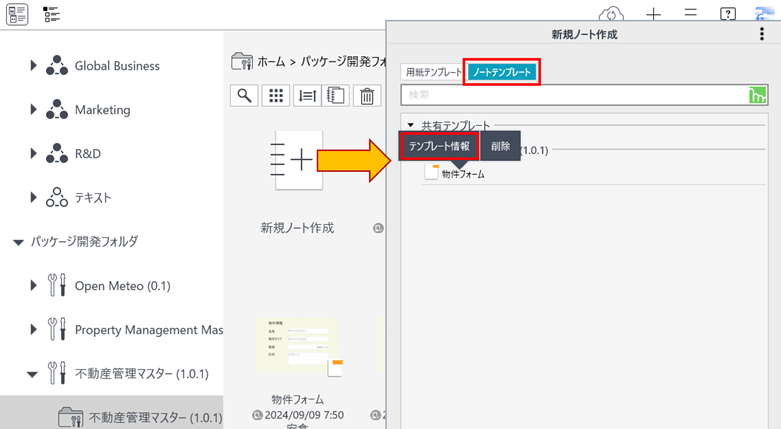Select Marketing label in tree
This screenshot has height=429, width=781.
[x=103, y=110]
